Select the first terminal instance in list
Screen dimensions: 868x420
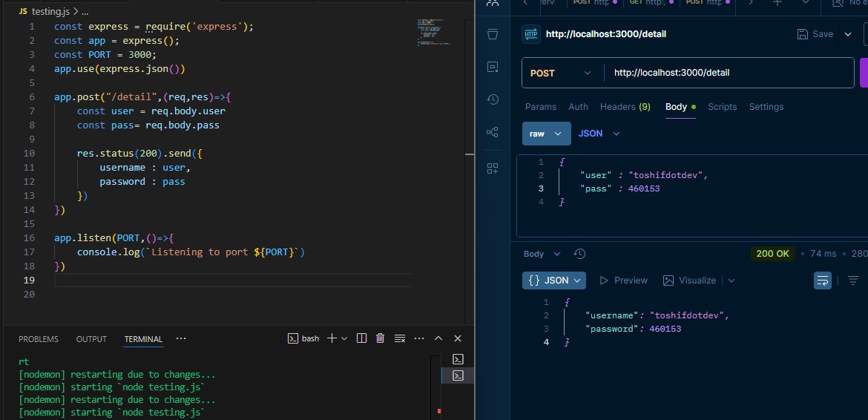458,359
